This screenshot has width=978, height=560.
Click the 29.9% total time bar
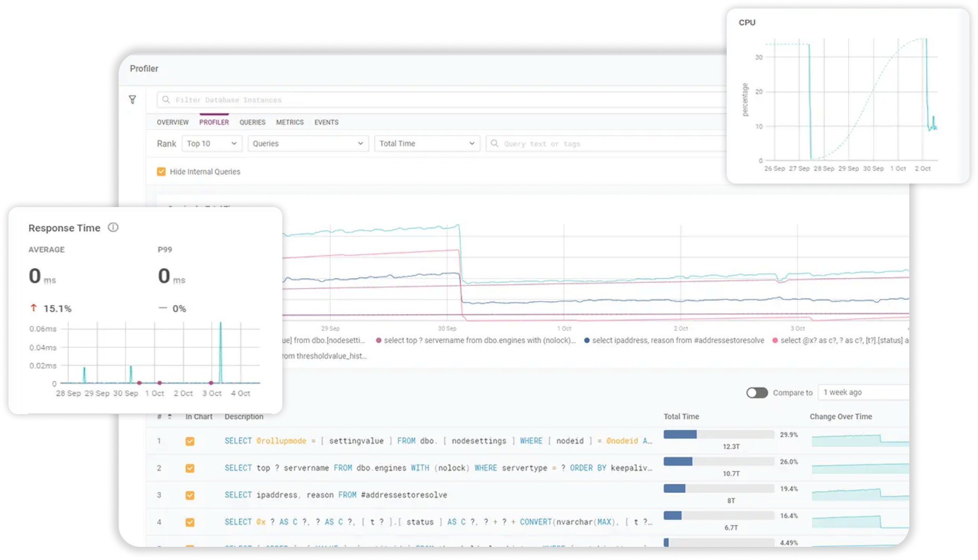pos(719,434)
